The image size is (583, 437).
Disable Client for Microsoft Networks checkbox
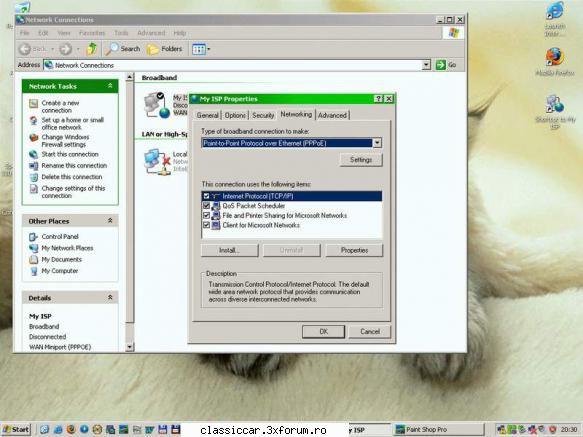pos(206,225)
